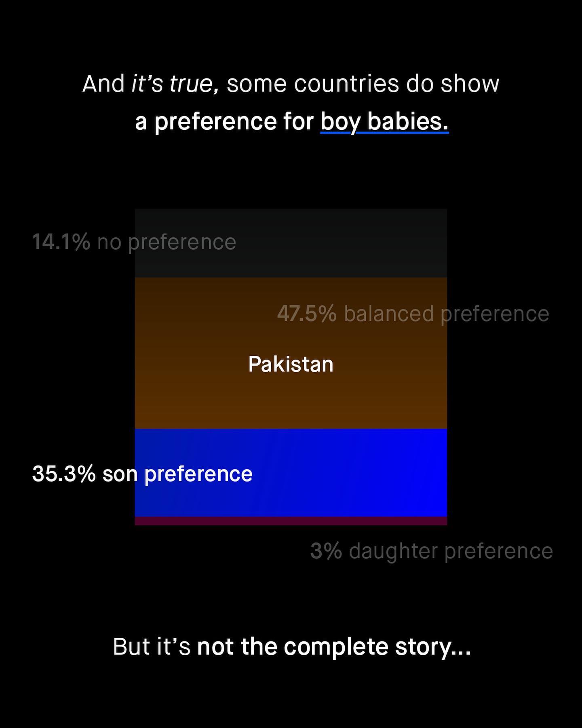
Task: Click the thin maroon daughter preference strip
Action: 291,521
